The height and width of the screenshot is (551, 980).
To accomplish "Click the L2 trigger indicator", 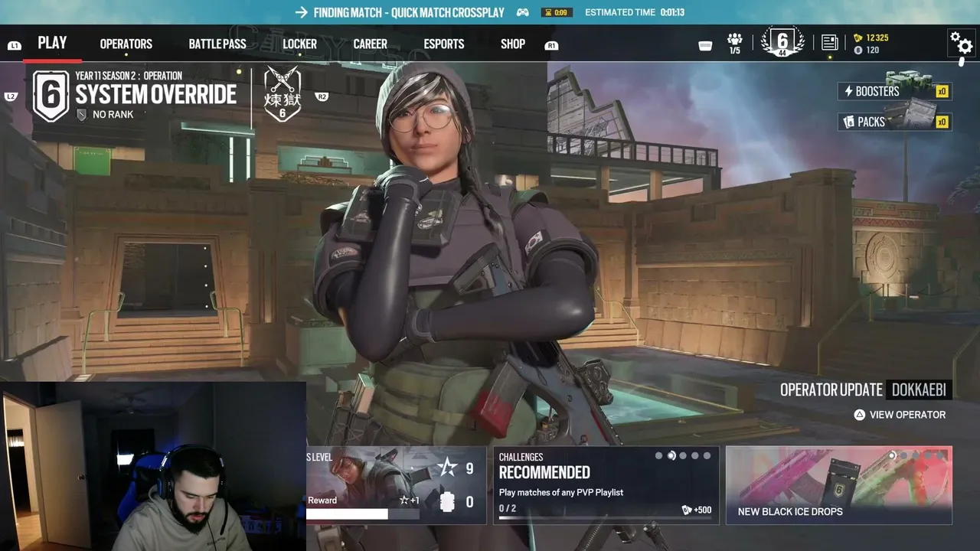I will 11,96.
